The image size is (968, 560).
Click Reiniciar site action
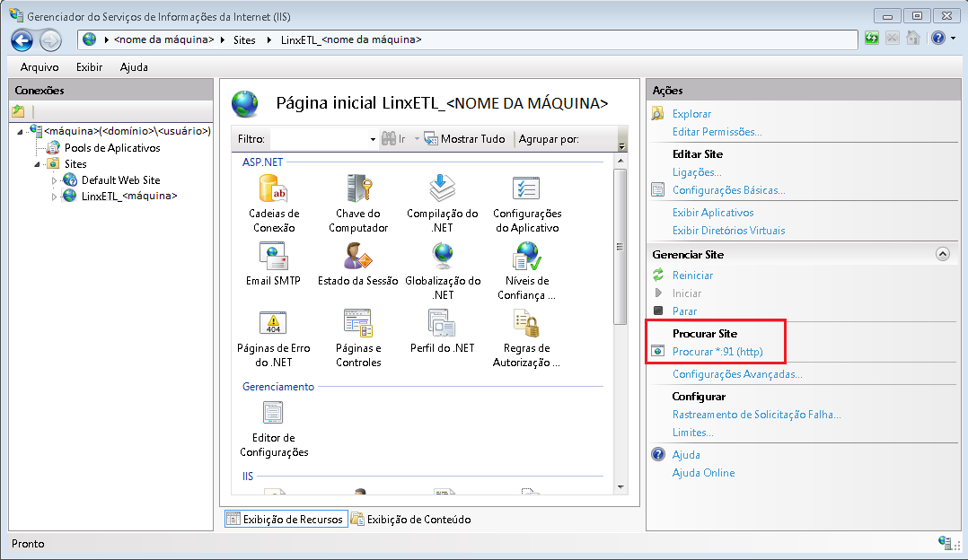(x=692, y=276)
